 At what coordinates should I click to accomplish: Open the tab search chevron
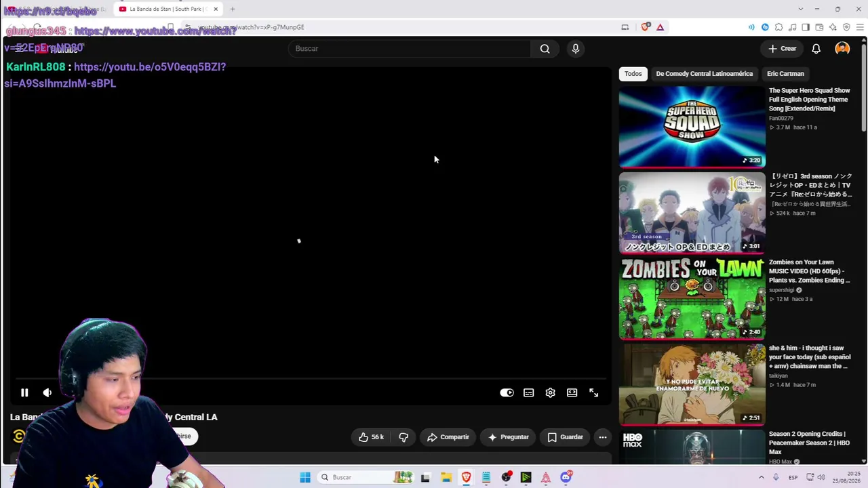click(x=801, y=9)
